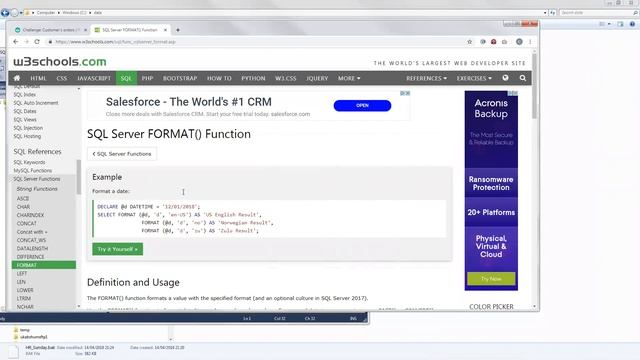
Task: Open the JAVASCRIPT menu item
Action: point(94,78)
